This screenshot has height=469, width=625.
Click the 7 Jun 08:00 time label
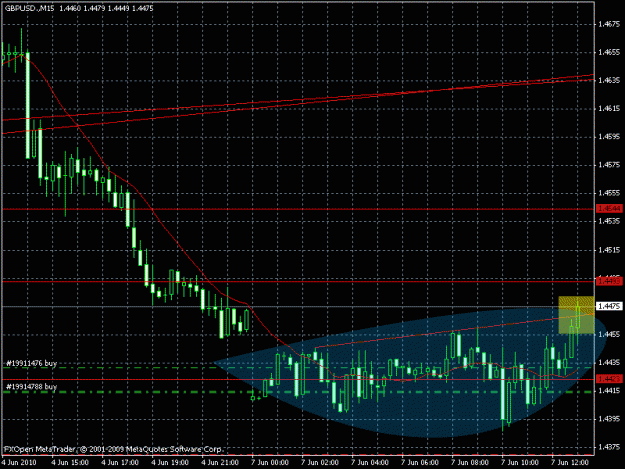click(x=470, y=463)
